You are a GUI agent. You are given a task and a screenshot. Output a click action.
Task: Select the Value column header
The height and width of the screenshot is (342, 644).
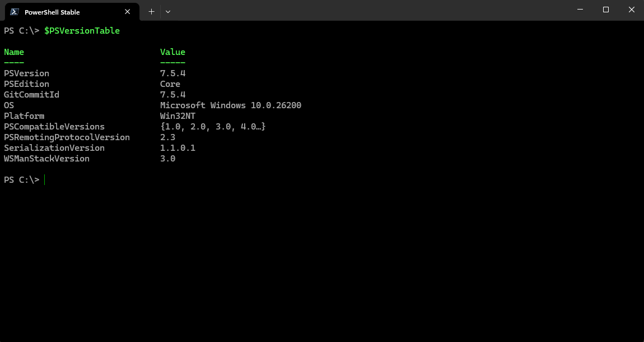172,52
